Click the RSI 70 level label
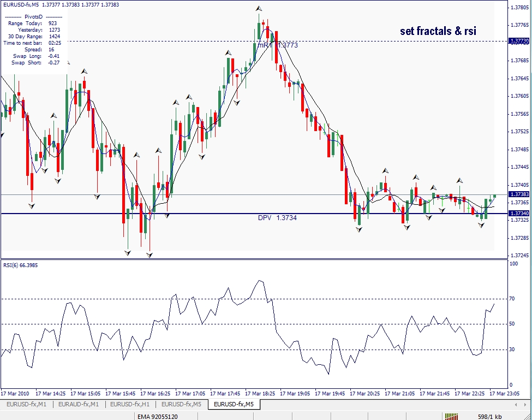 point(512,299)
